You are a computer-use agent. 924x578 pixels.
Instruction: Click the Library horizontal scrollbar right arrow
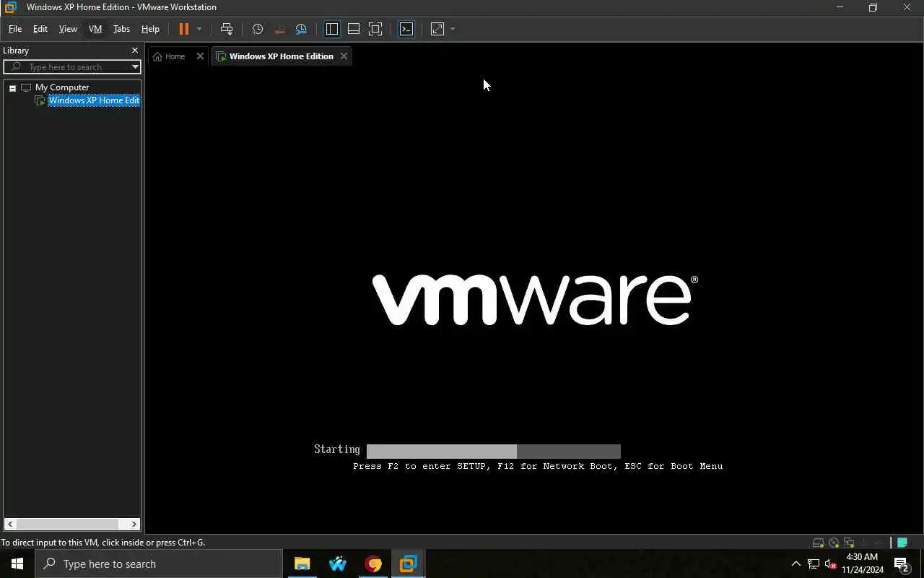click(134, 525)
